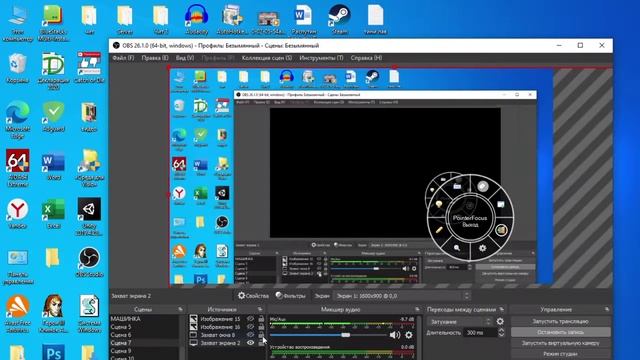Enable Режим студии

[560, 354]
